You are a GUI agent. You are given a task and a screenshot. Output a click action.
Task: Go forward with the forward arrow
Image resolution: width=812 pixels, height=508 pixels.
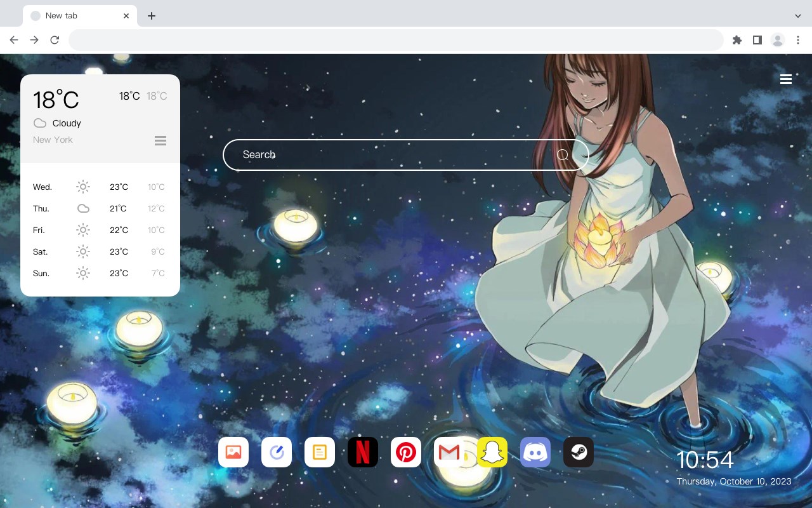point(34,40)
